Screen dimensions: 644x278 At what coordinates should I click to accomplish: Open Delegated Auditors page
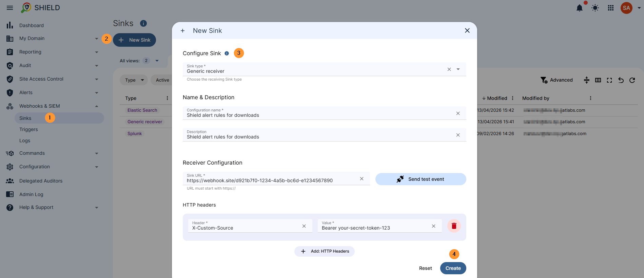(41, 181)
